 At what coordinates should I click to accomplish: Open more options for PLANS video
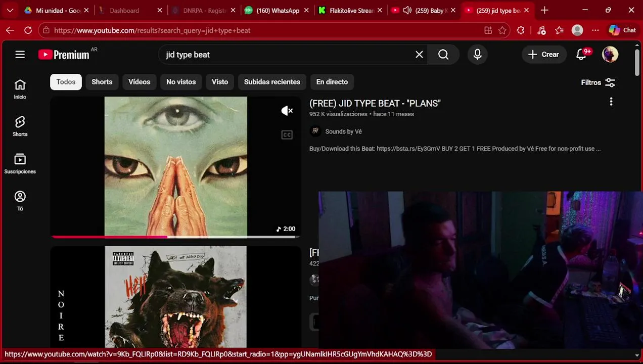click(611, 102)
